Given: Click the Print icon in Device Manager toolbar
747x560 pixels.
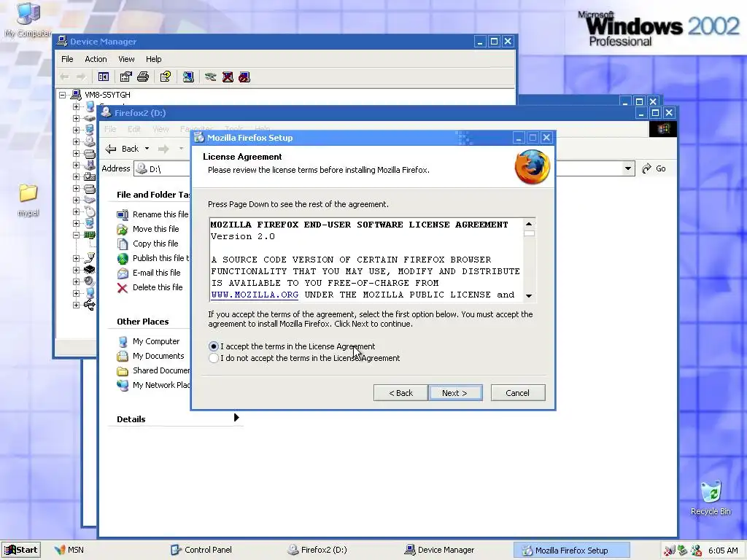Looking at the screenshot, I should pos(143,77).
